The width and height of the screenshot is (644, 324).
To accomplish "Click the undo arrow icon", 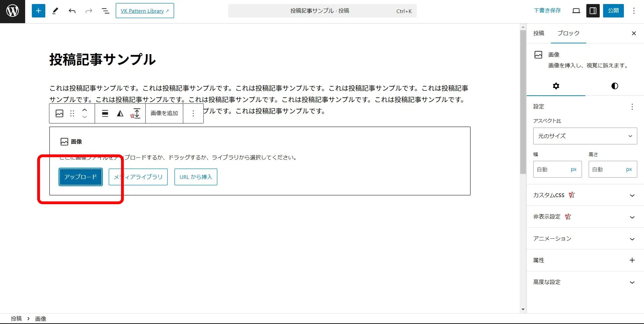I will point(72,10).
